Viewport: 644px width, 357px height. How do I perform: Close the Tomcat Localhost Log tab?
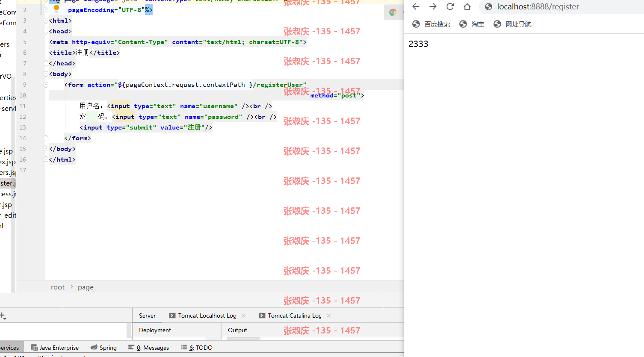(243, 316)
